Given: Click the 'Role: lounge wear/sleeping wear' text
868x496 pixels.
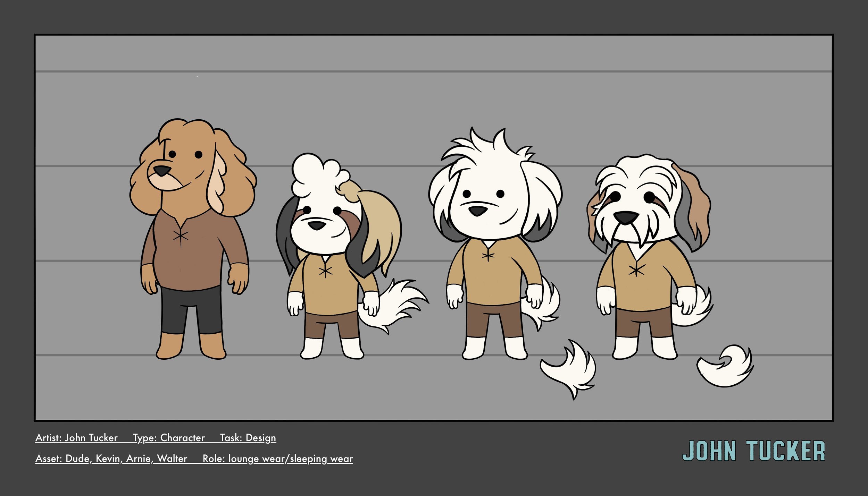Looking at the screenshot, I should coord(278,459).
